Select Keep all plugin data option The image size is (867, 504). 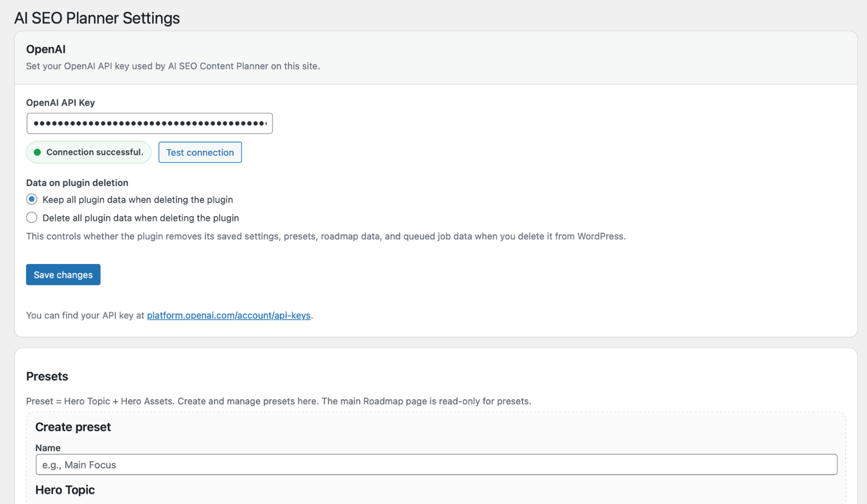click(x=32, y=199)
